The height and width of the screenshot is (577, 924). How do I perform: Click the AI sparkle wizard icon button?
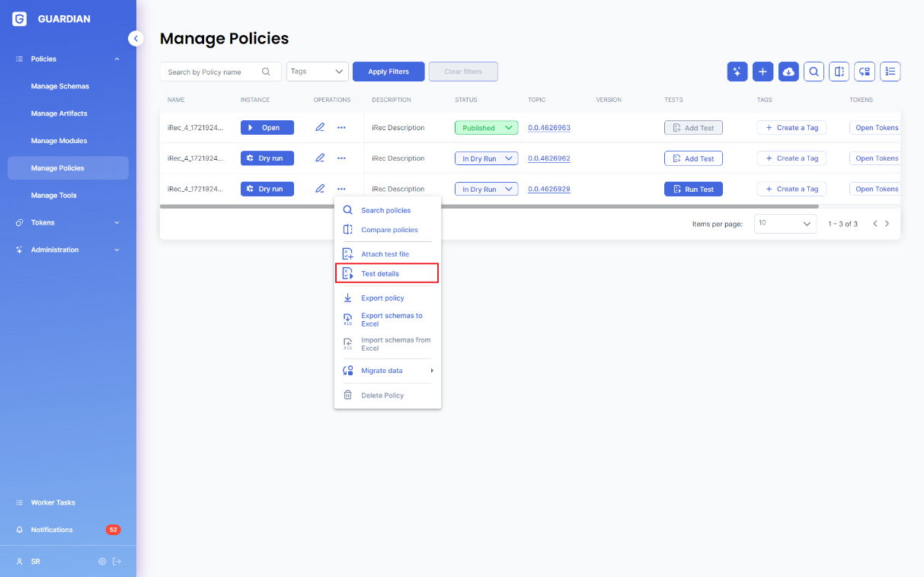(x=737, y=72)
